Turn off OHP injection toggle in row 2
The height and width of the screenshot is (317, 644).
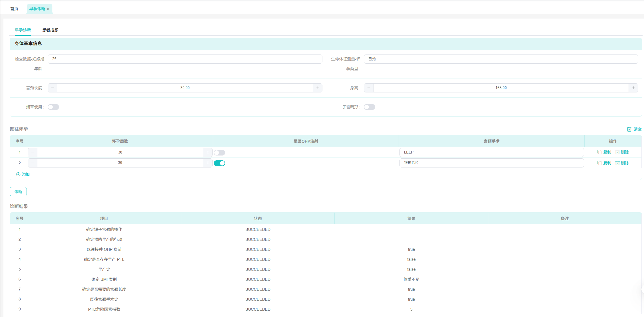219,163
